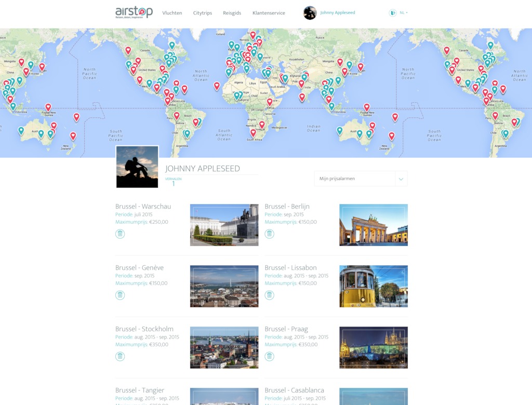Screen dimensions: 532x405
Task: Open the Klantenservice menu
Action: 269,13
